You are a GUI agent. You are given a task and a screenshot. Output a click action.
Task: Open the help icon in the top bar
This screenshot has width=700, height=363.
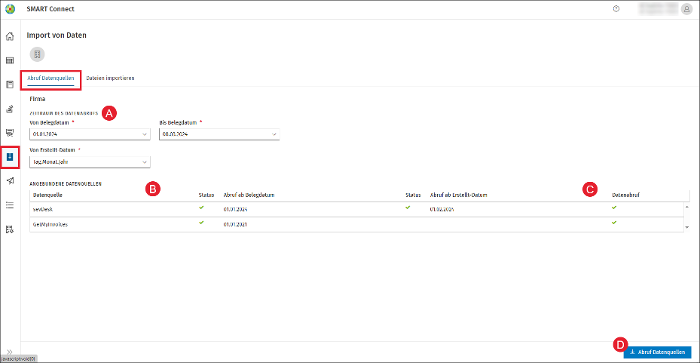[616, 8]
